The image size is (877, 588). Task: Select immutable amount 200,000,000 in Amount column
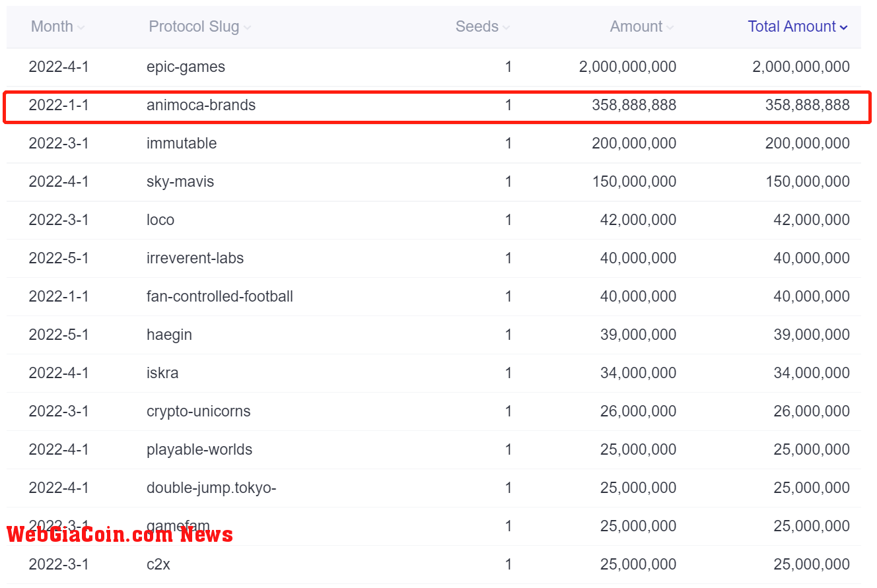click(634, 143)
